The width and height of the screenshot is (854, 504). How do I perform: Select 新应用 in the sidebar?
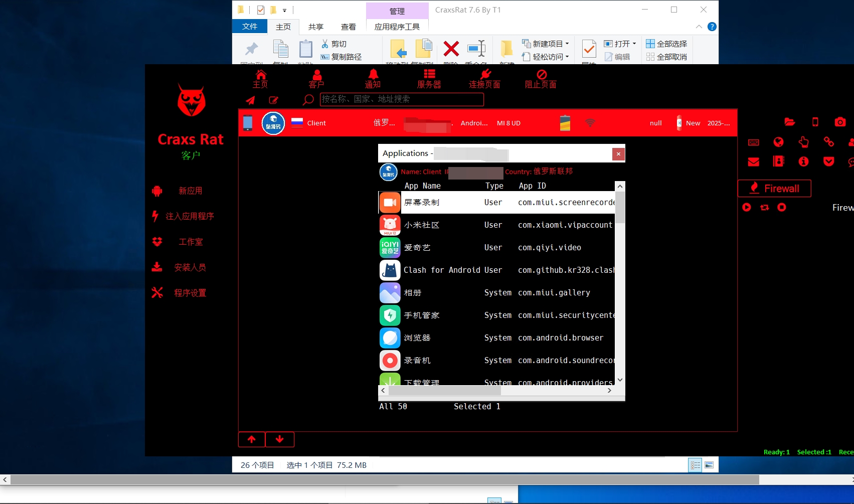click(x=191, y=191)
